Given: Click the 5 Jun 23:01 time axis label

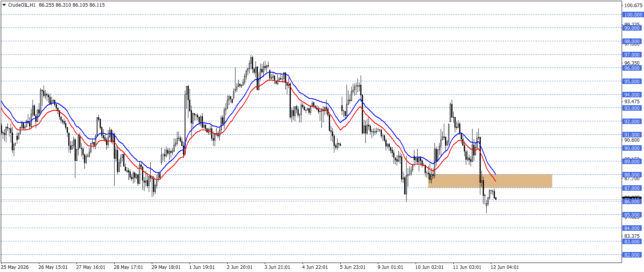Looking at the screenshot, I should 353,267.
